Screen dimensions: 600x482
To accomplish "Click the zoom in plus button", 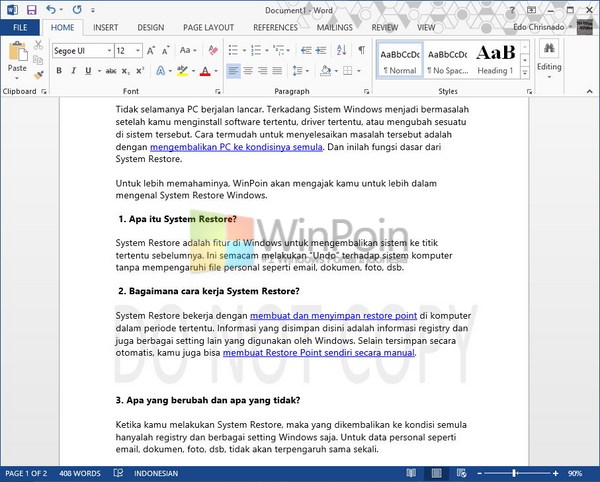I will 556,473.
